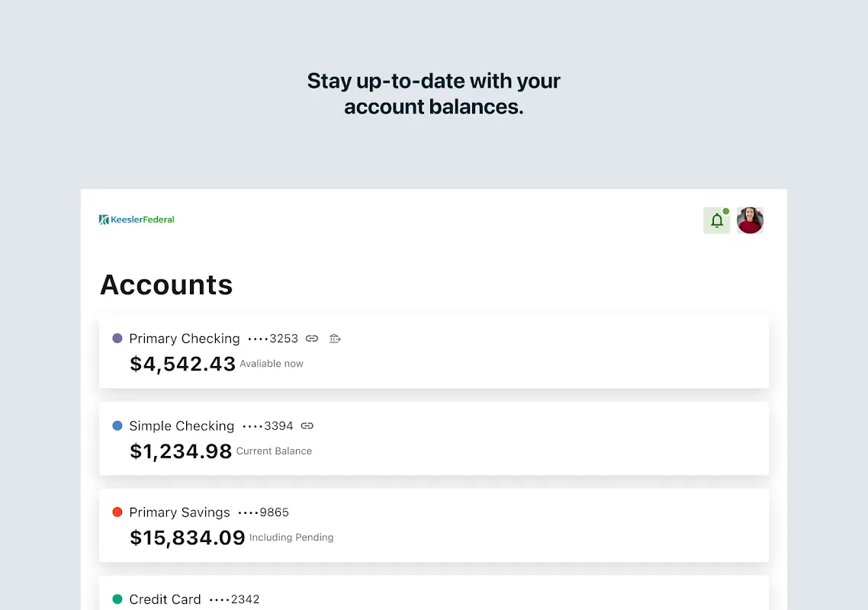Click the Keesler Federal logo
868x610 pixels.
tap(137, 220)
